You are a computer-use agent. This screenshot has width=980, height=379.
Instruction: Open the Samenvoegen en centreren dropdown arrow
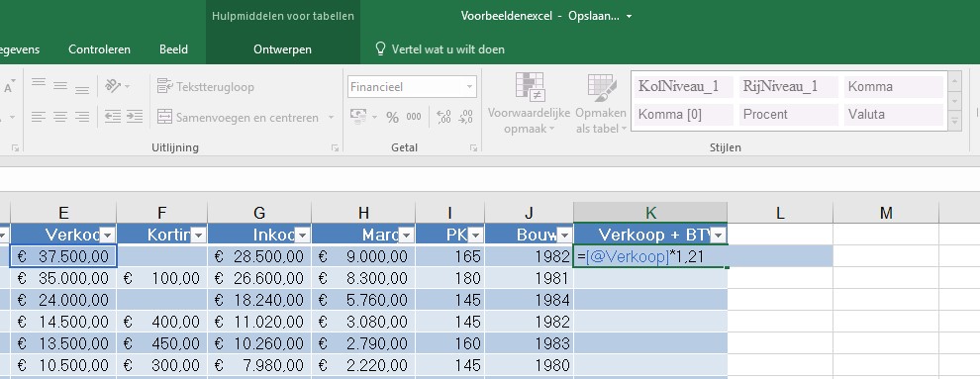pyautogui.click(x=331, y=117)
